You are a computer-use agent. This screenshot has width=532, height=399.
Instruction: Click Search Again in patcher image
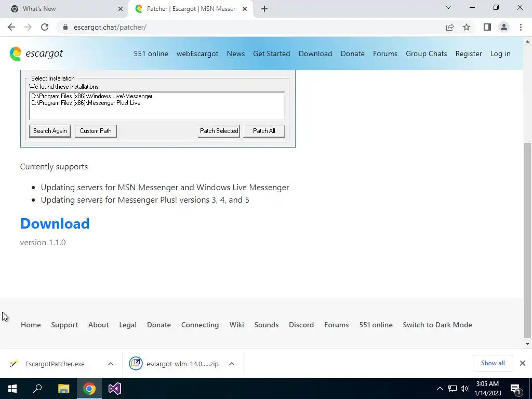pyautogui.click(x=50, y=131)
